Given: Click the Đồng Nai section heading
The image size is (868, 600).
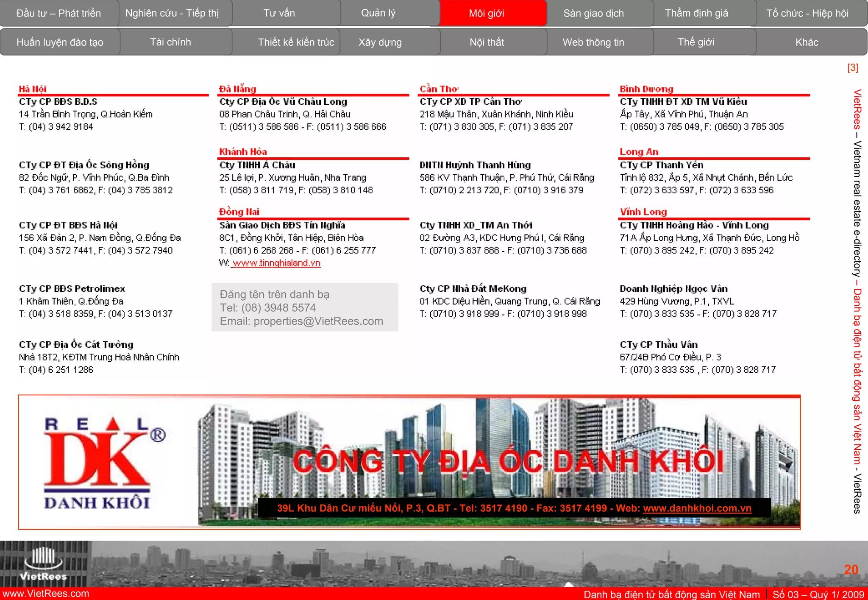Looking at the screenshot, I should (x=239, y=212).
